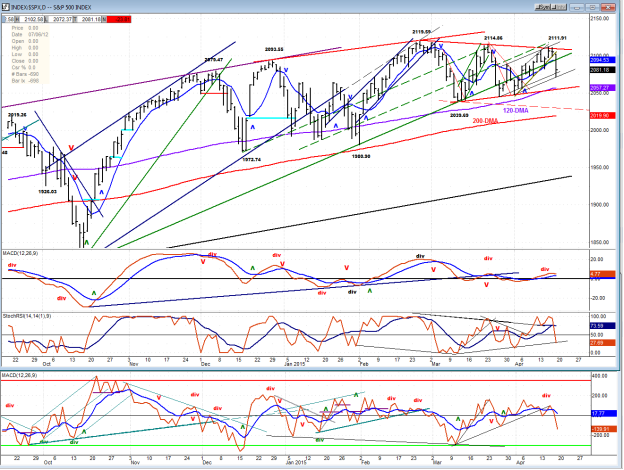Click the purple 2057.27 price axis tag
Image resolution: width=624 pixels, height=470 pixels.
pyautogui.click(x=602, y=88)
